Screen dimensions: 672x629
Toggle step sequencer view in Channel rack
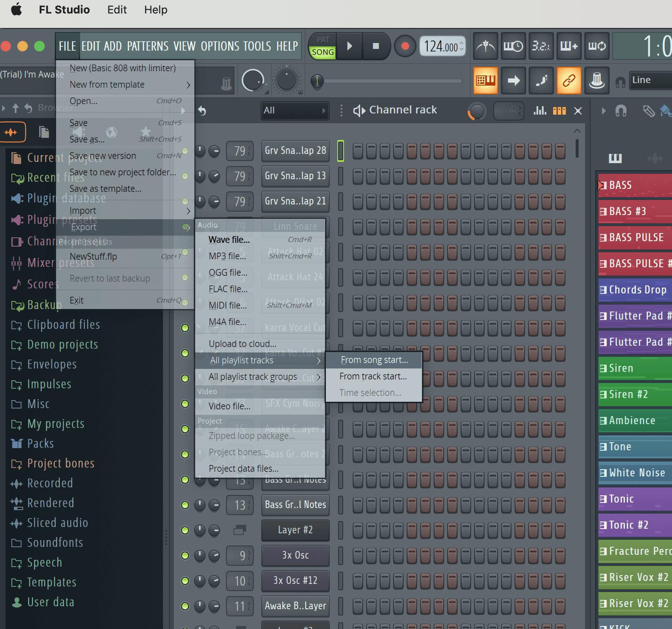559,111
